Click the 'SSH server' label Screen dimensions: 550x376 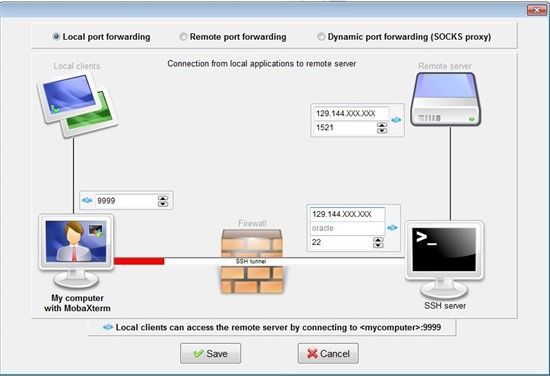[x=445, y=306]
